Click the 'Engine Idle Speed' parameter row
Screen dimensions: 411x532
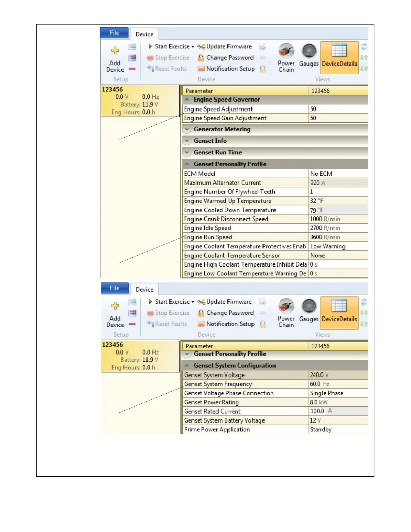click(x=275, y=228)
